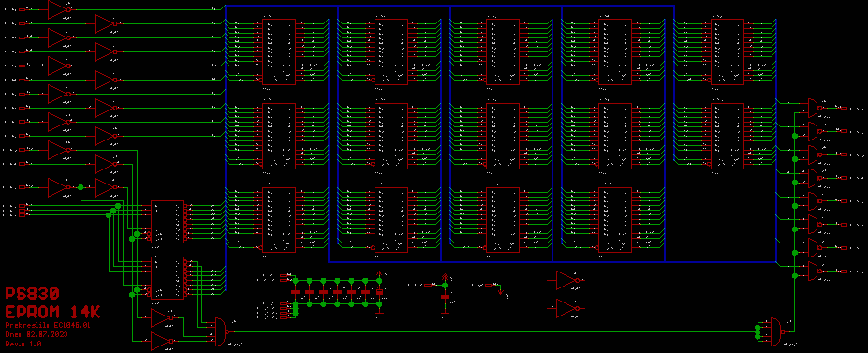The image size is (868, 353).
Task: Click the EPROM 14K title text
Action: (52, 312)
